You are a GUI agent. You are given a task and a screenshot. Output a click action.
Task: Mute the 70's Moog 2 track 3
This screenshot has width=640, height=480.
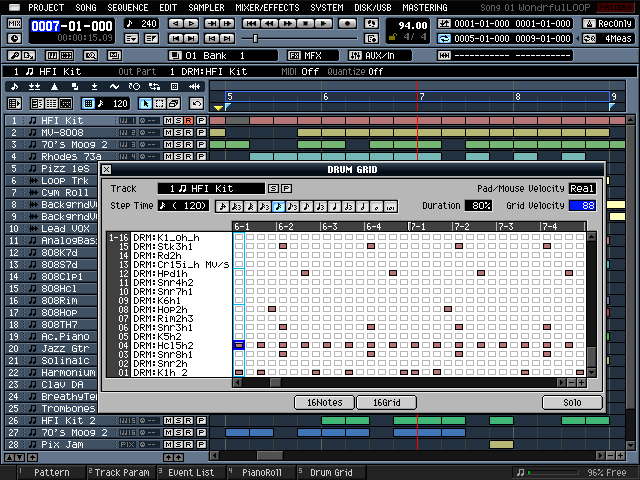coord(168,144)
